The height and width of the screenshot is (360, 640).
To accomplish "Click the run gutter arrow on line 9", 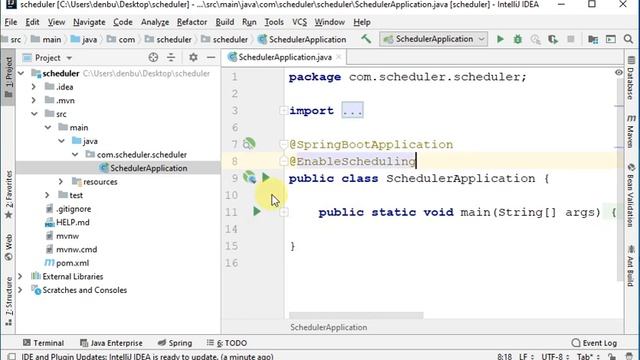I will coord(266,178).
